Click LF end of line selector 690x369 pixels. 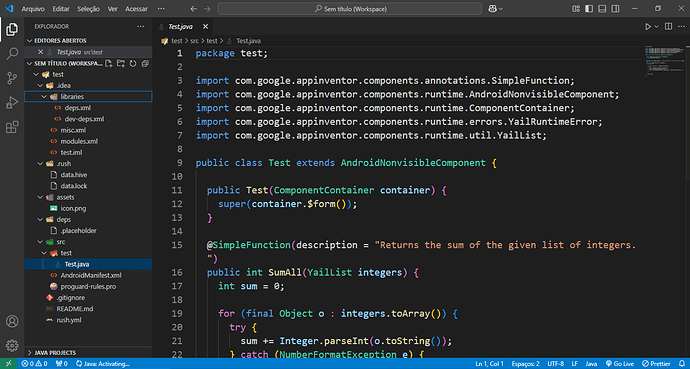pyautogui.click(x=574, y=364)
